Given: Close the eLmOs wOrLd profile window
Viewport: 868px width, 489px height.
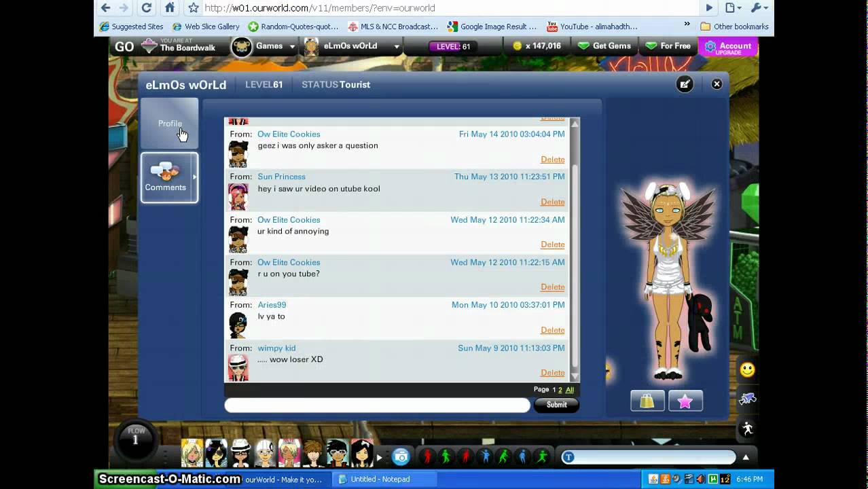Looking at the screenshot, I should [717, 84].
